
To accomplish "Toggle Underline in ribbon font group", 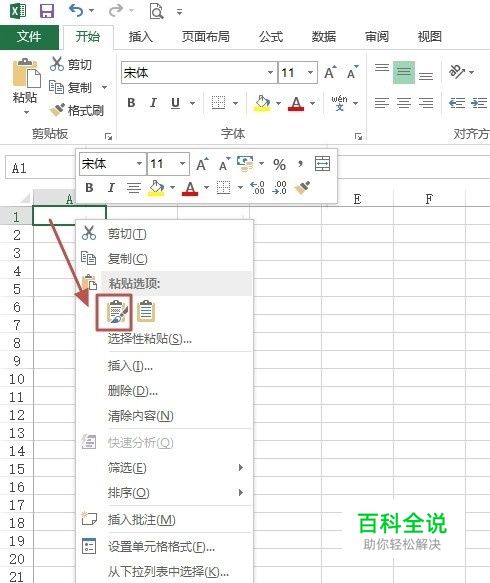I will [175, 103].
